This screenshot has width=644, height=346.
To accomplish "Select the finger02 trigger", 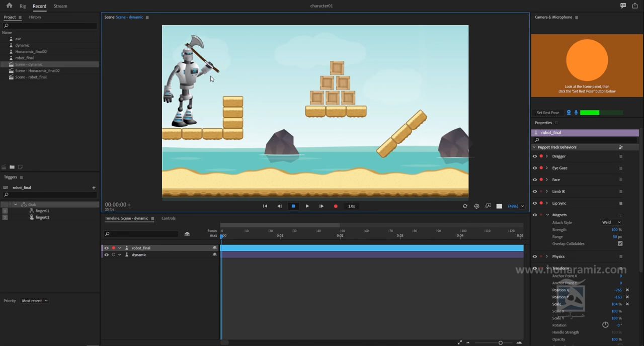I will [42, 217].
